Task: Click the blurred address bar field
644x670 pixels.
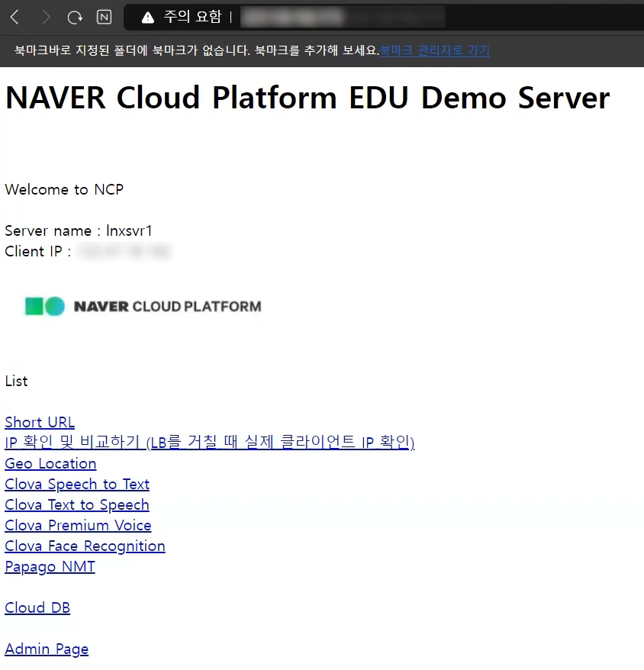Action: coord(343,18)
